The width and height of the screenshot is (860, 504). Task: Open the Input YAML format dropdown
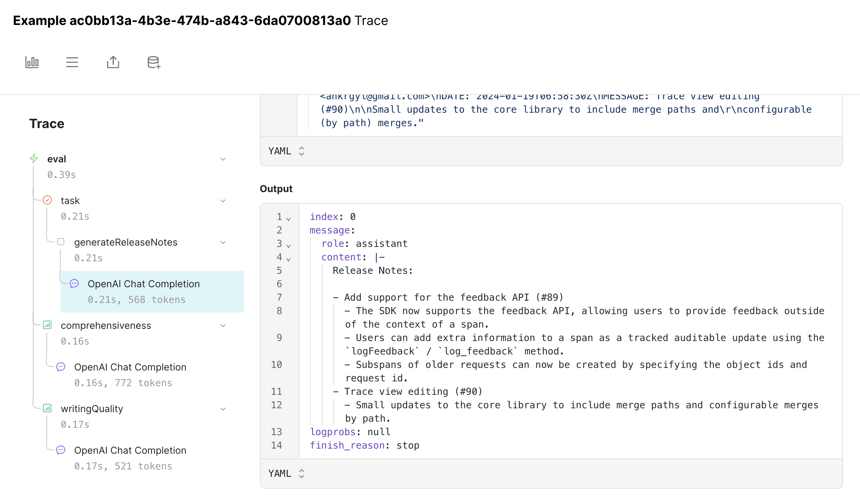pyautogui.click(x=286, y=151)
